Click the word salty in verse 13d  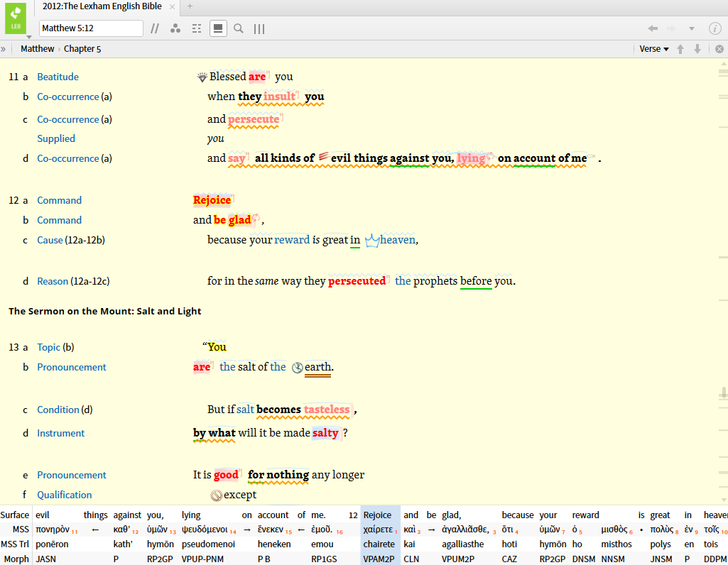(325, 433)
